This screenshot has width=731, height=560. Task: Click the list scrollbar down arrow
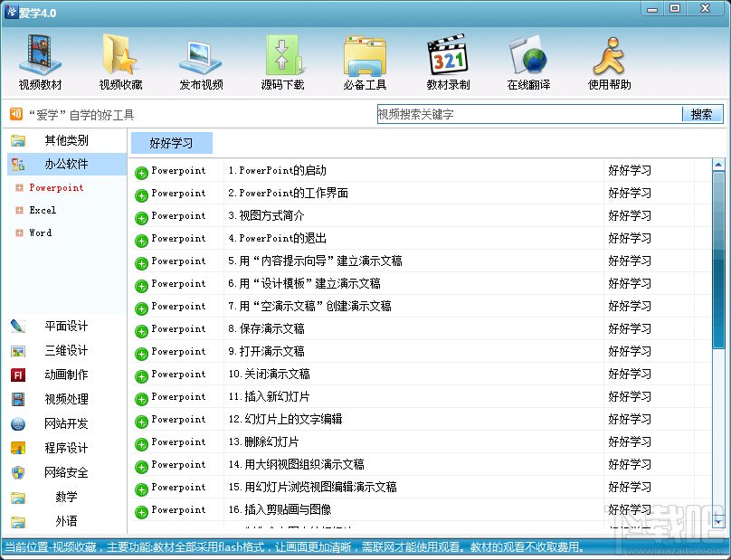point(718,522)
